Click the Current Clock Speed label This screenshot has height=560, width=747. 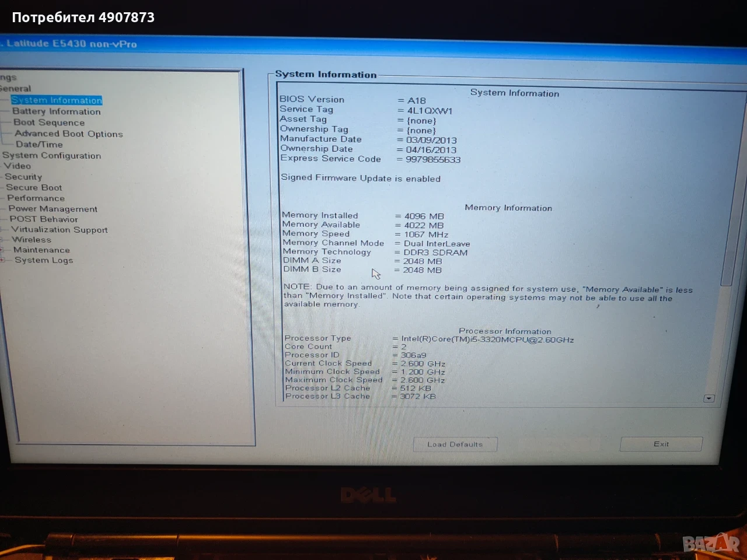pos(329,363)
